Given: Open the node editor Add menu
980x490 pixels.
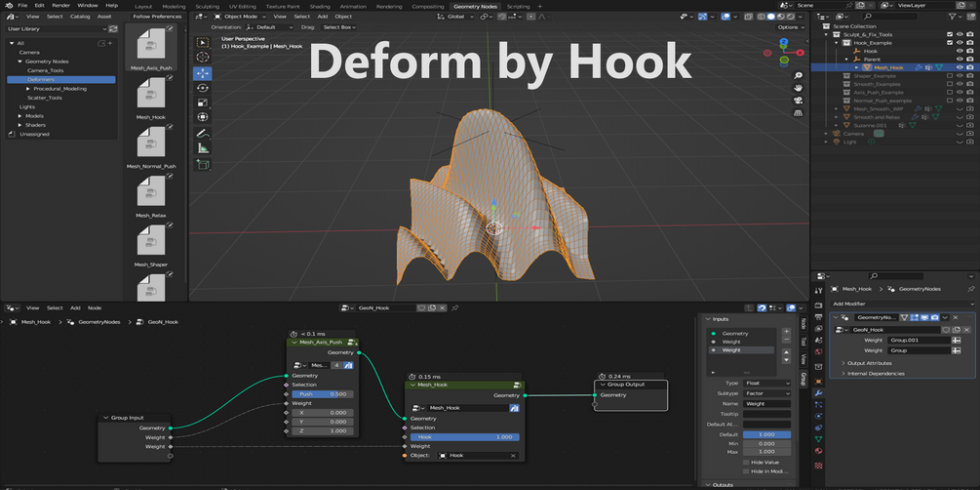Looking at the screenshot, I should click(x=75, y=307).
